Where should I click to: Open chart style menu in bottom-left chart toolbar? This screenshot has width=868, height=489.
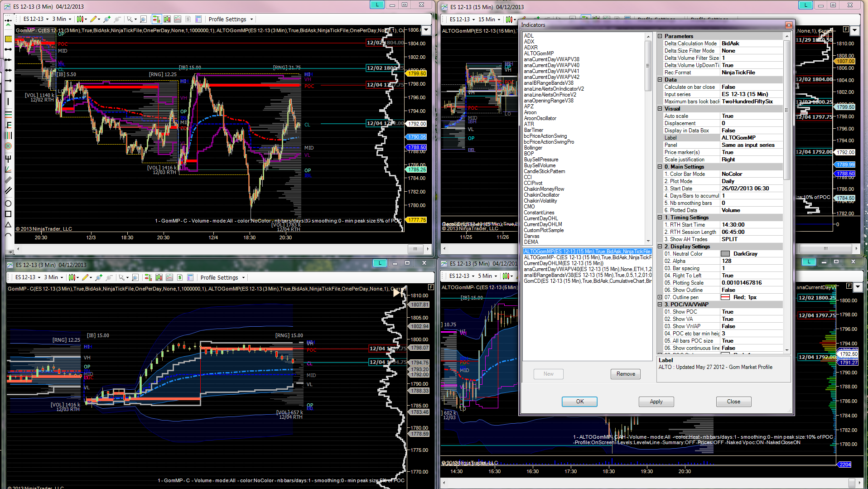tap(73, 277)
